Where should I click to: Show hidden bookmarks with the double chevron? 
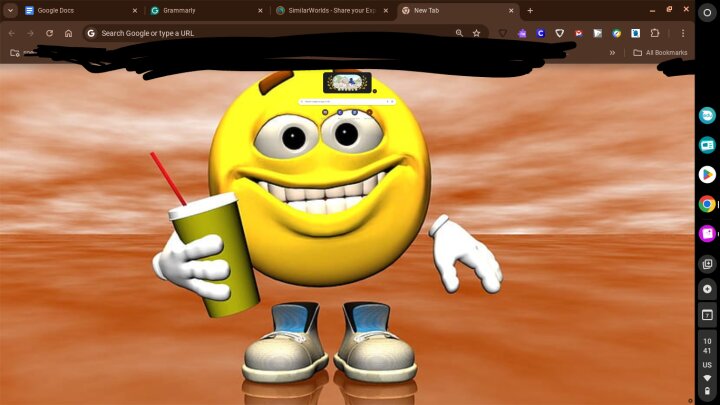coord(612,52)
